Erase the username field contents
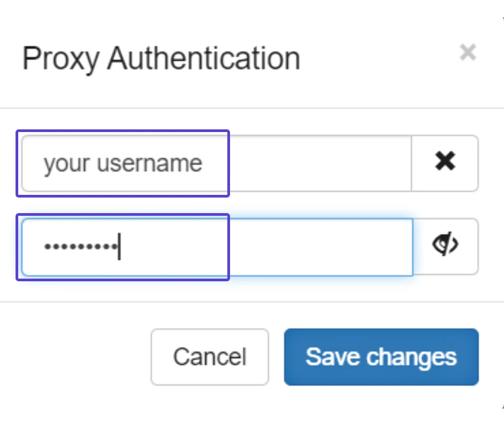Image resolution: width=504 pixels, height=423 pixels. tap(445, 163)
